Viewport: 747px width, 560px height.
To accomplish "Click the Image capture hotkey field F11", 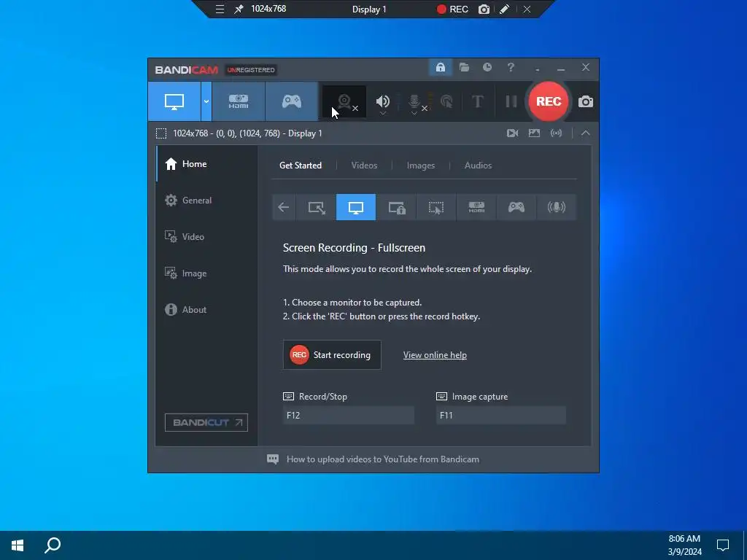I will coord(501,415).
